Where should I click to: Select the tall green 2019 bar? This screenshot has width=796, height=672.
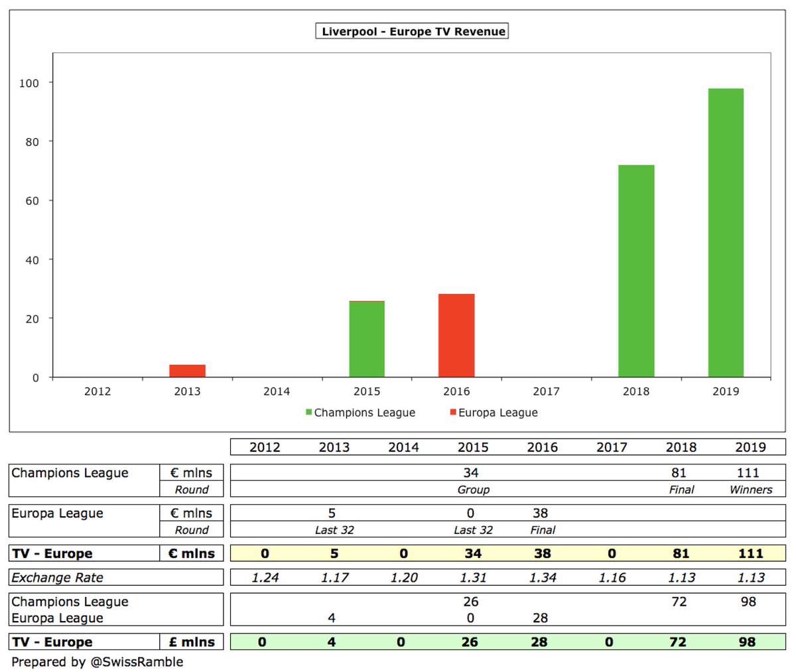coord(726,233)
